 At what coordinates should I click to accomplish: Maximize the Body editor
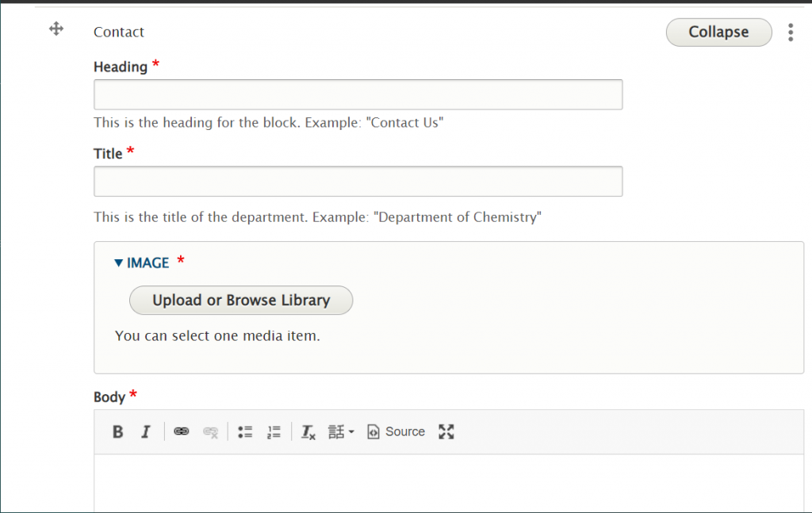(x=446, y=431)
